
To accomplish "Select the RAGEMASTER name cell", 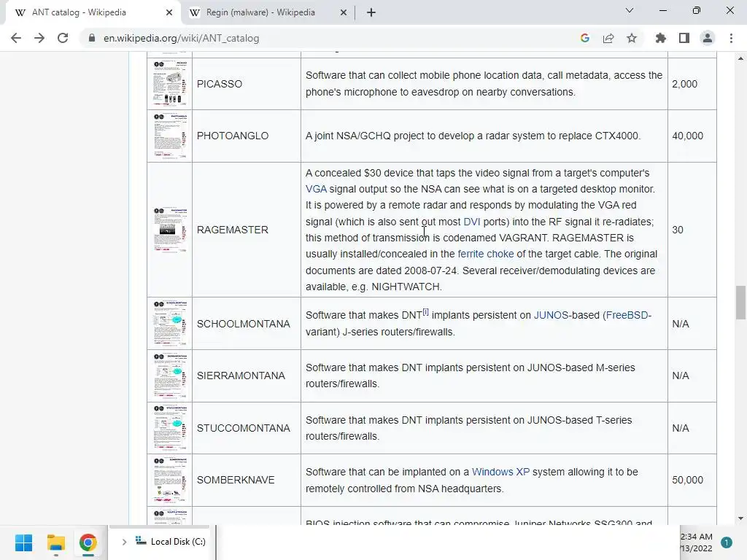I will 247,230.
